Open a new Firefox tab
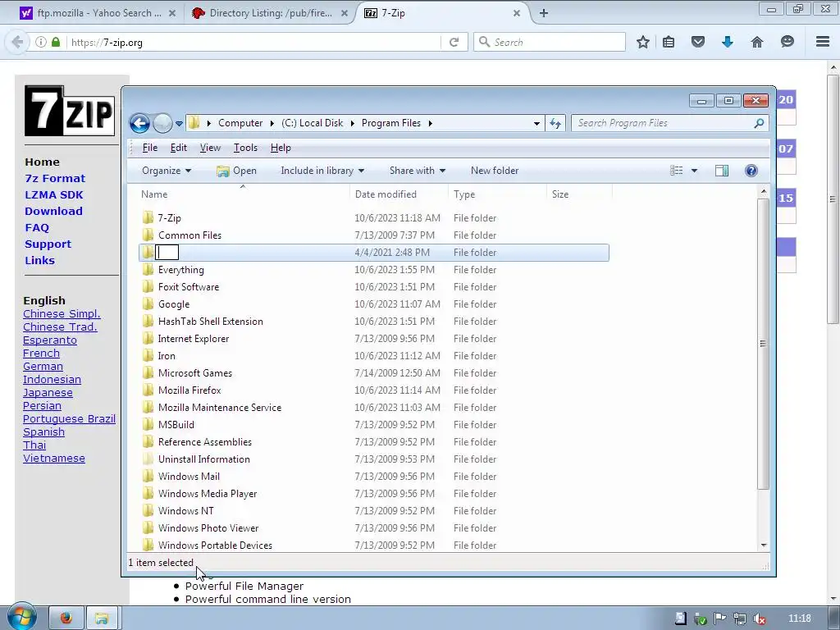Image resolution: width=840 pixels, height=630 pixels. (x=544, y=13)
